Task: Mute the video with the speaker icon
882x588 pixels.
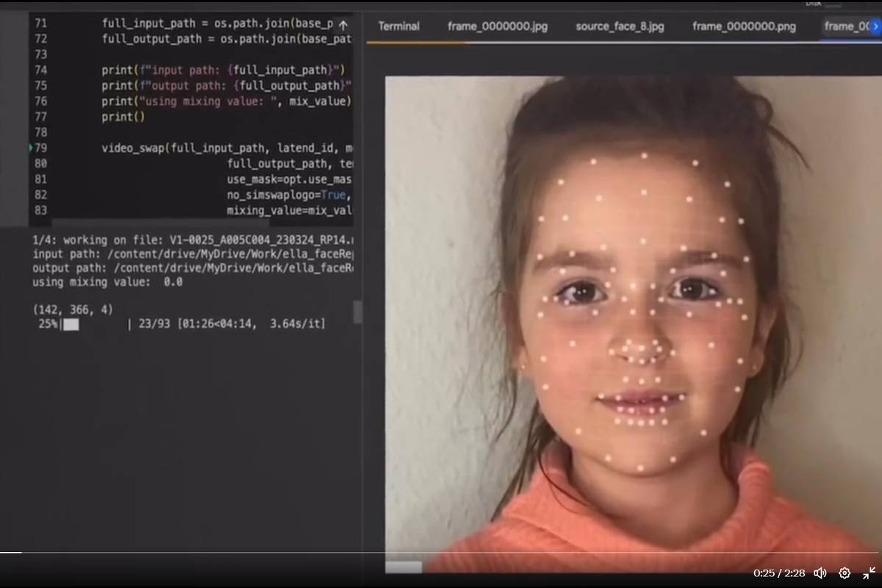Action: [x=820, y=573]
